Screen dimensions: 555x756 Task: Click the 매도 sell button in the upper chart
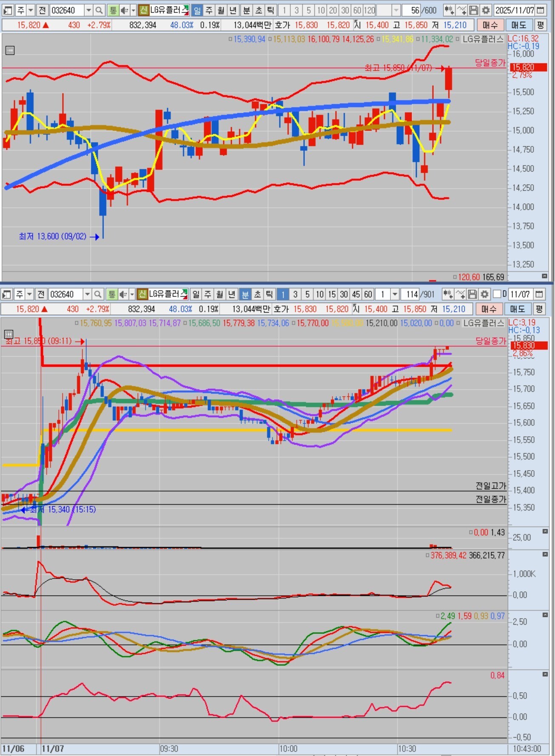pyautogui.click(x=518, y=25)
